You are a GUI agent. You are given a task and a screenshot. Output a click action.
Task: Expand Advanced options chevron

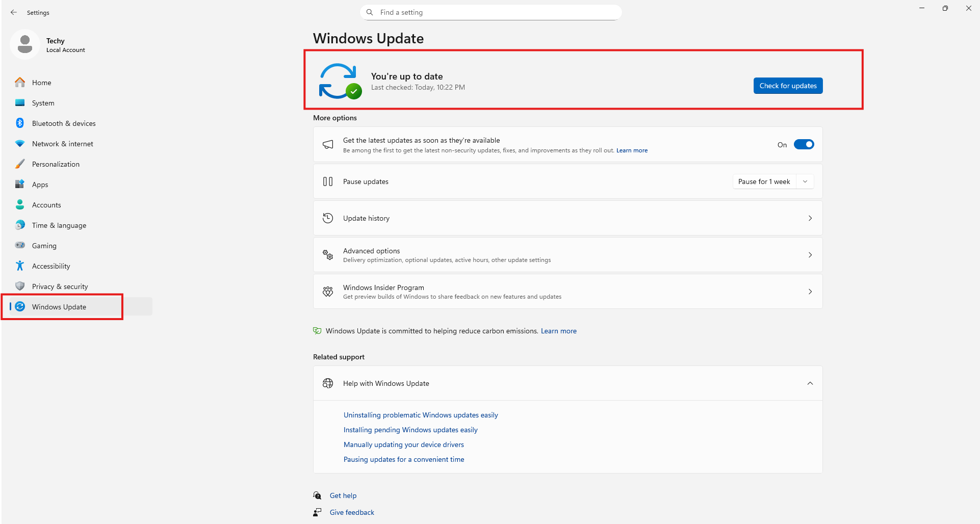click(x=810, y=255)
